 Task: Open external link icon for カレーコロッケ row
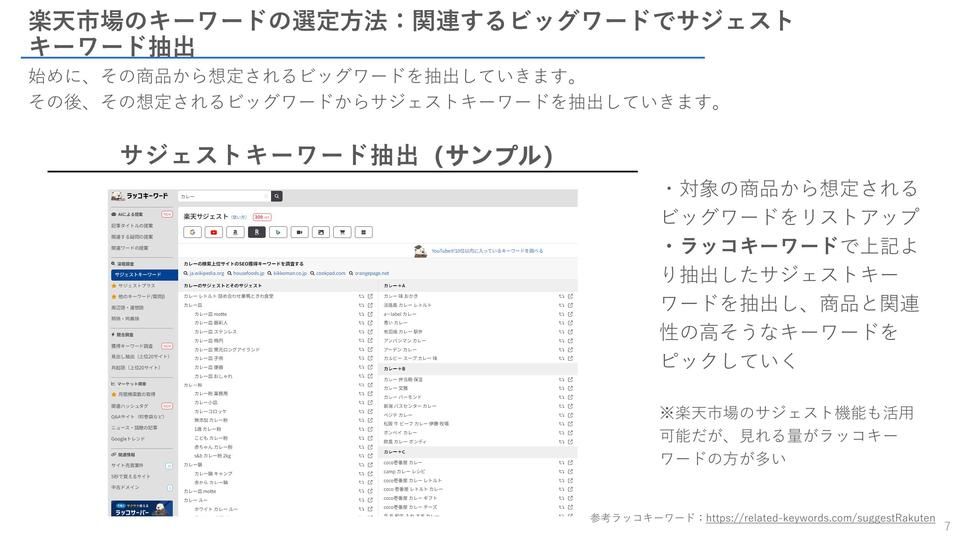pyautogui.click(x=370, y=412)
